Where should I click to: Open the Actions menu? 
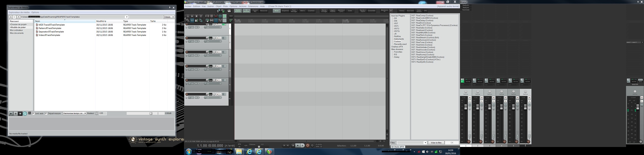[243, 6]
